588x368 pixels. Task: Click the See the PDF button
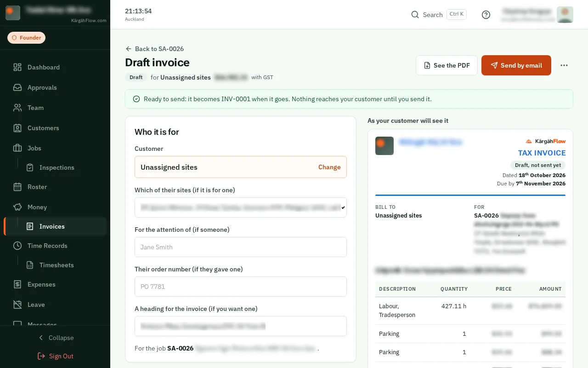coord(447,65)
